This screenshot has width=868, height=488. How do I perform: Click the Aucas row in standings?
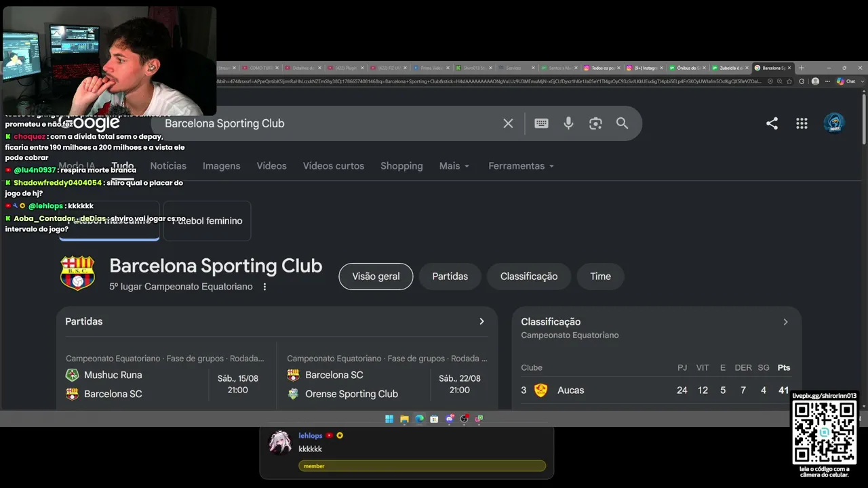[656, 390]
